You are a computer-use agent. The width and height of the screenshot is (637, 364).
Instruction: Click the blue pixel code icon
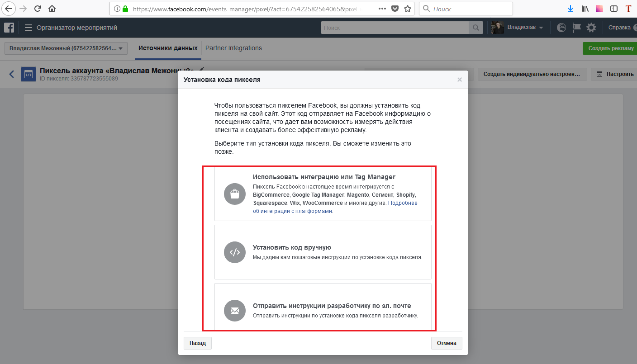point(29,74)
